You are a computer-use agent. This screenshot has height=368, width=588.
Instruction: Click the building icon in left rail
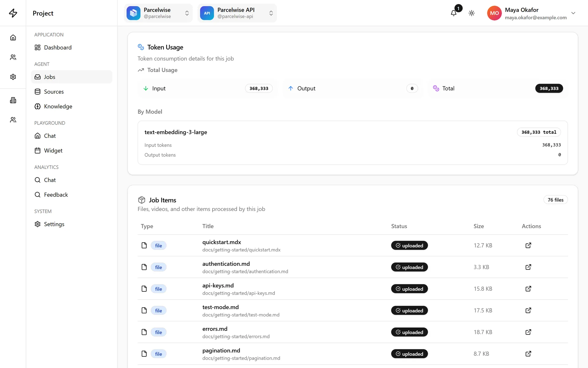click(x=13, y=100)
